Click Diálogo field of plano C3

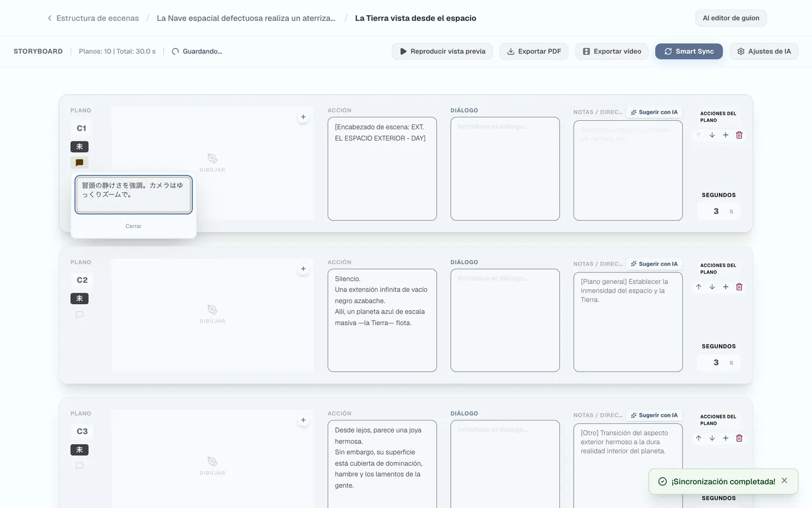coord(505,464)
